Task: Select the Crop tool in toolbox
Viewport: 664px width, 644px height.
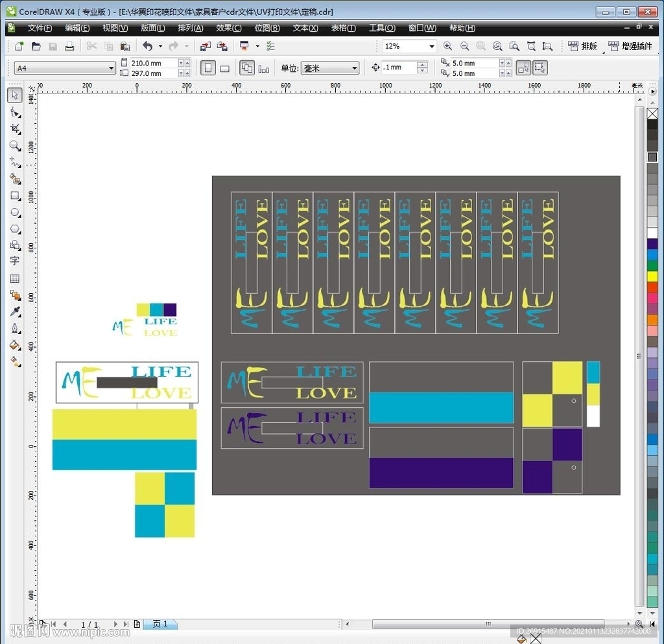Action: pos(15,128)
